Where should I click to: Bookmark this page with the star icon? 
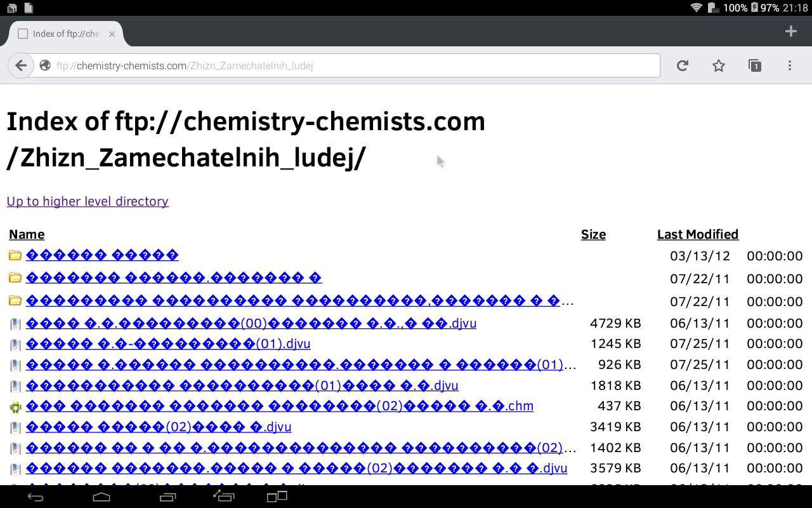[x=718, y=65]
